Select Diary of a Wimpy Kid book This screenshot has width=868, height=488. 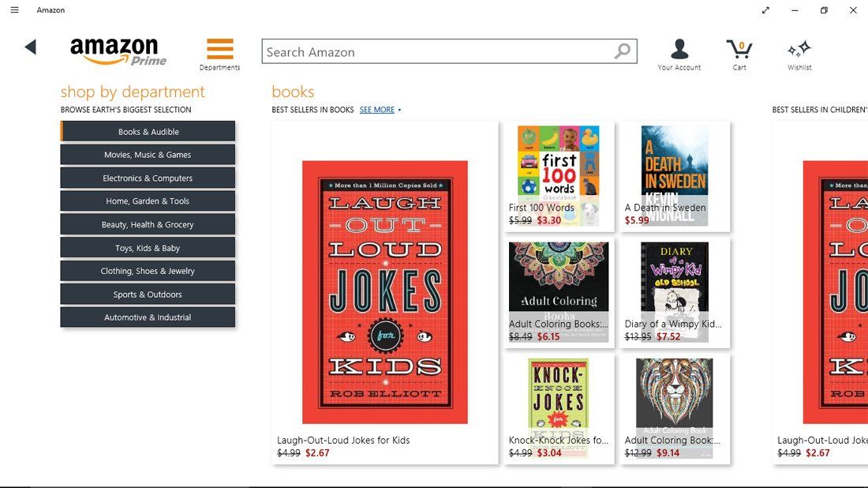click(675, 283)
